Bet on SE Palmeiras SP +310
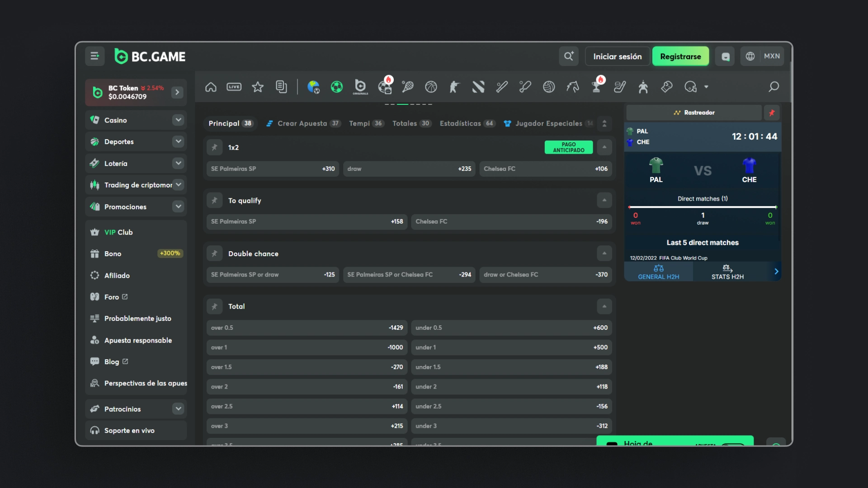This screenshot has height=488, width=868. point(273,169)
